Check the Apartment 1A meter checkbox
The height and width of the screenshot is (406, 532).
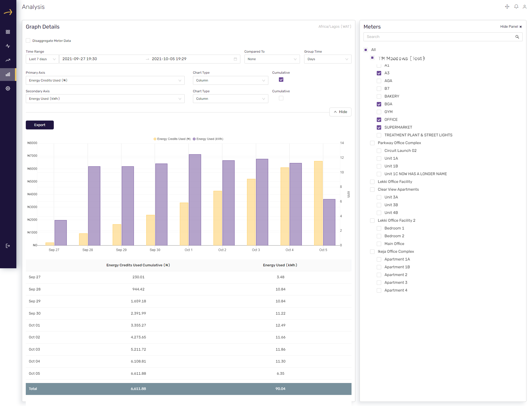379,259
